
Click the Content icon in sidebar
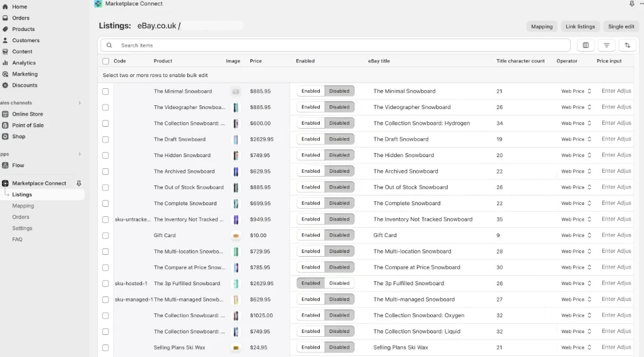pyautogui.click(x=5, y=51)
